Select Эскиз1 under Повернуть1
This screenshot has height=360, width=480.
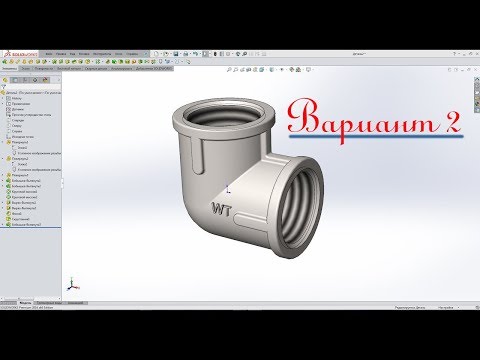pos(22,148)
